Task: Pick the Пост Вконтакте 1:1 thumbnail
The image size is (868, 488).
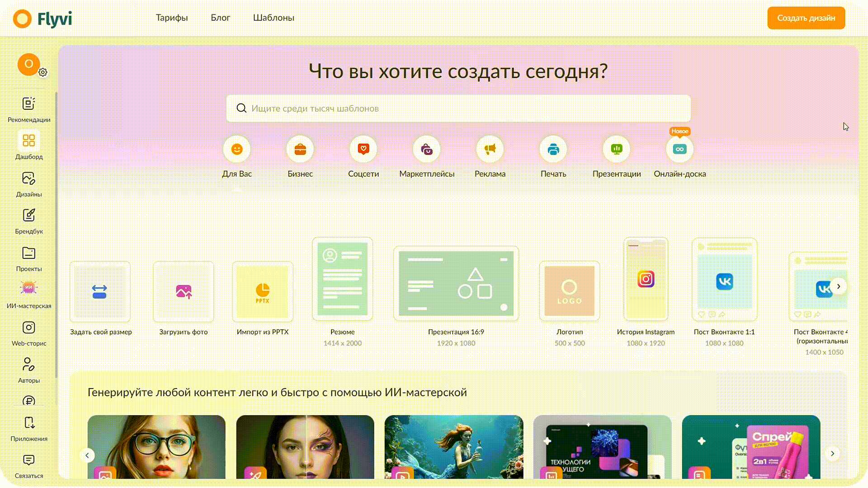Action: coord(725,279)
